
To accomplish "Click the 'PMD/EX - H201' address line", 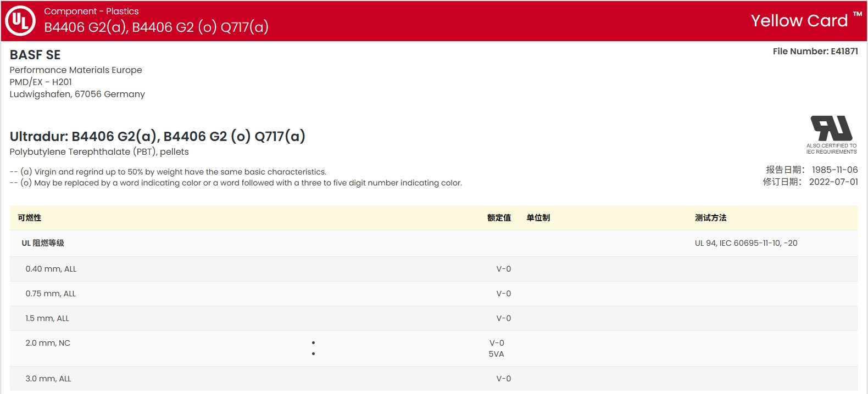I will (x=41, y=82).
